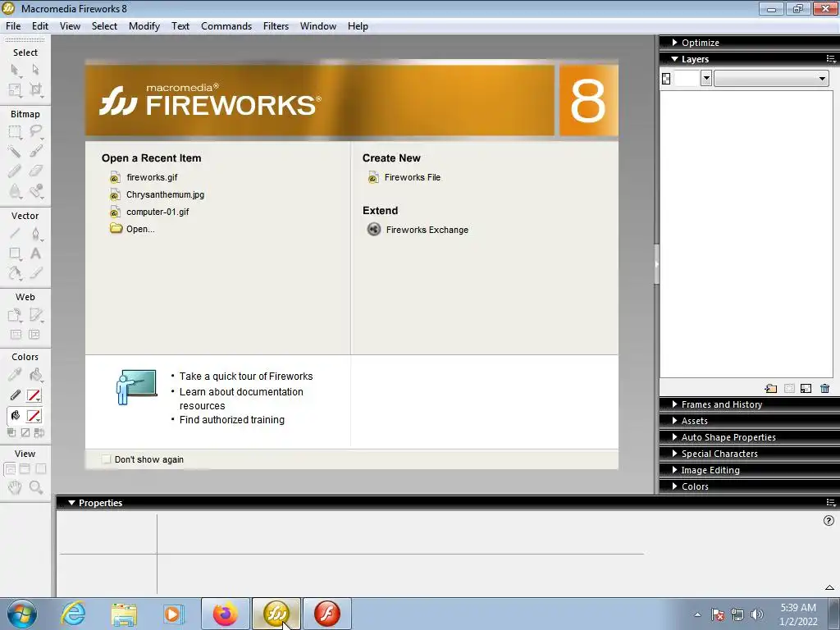Pick the Zoom magnifier tool
Viewport: 840px width, 630px height.
[35, 487]
